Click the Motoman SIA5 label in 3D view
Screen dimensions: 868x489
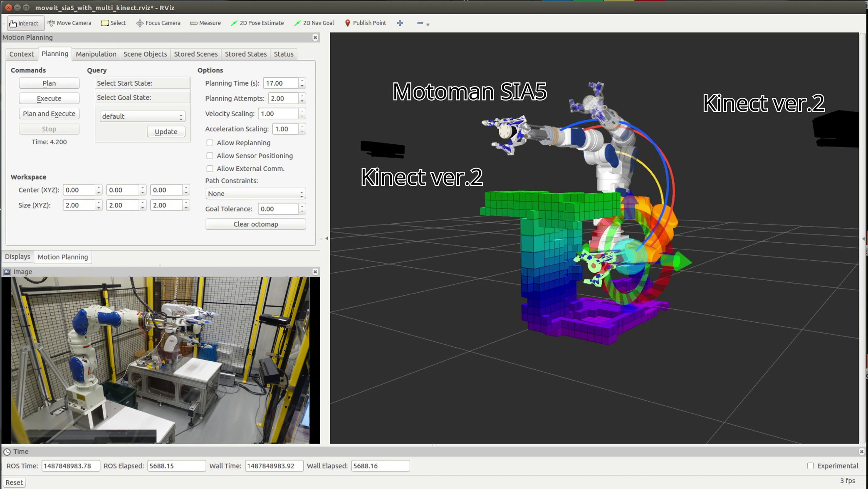tap(470, 91)
